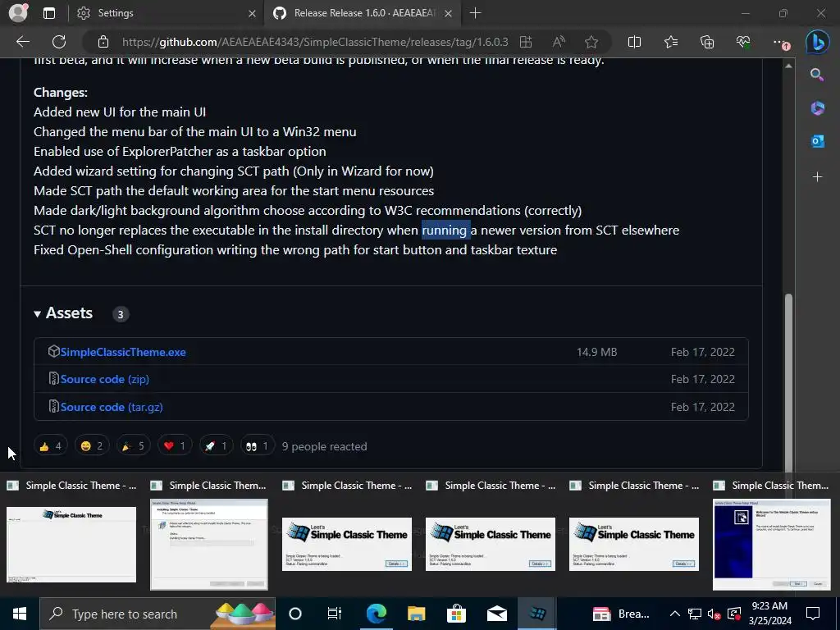Select third Simple Classic Theme preview thumbnail

[347, 544]
